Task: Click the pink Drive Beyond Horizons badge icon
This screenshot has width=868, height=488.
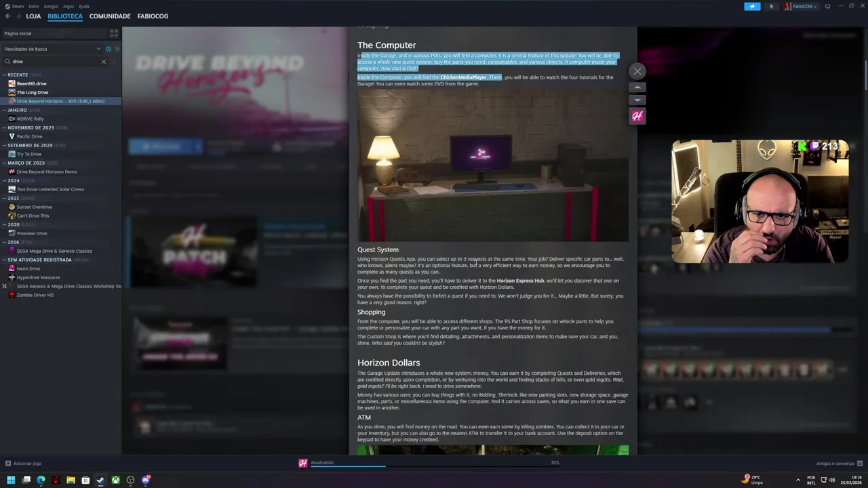Action: pyautogui.click(x=637, y=116)
